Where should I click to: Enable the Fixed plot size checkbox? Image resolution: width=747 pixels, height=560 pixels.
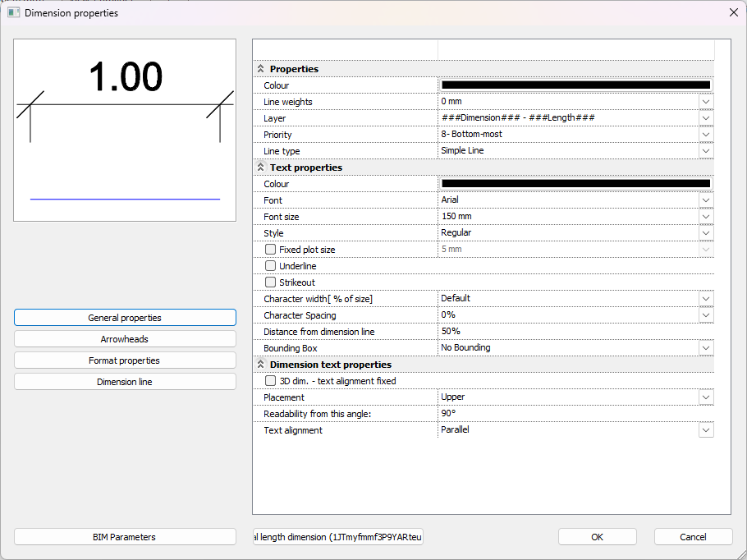pos(270,250)
